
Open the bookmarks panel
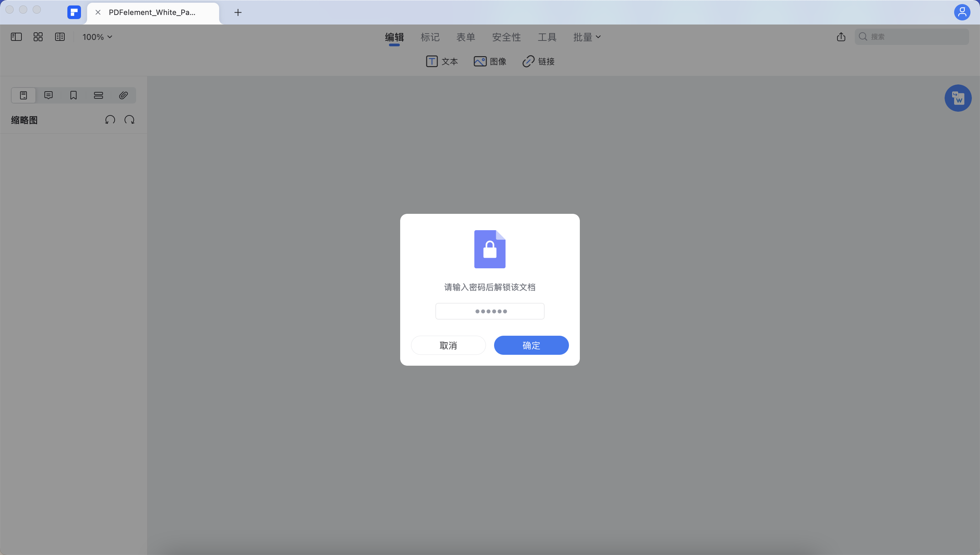[x=73, y=95]
